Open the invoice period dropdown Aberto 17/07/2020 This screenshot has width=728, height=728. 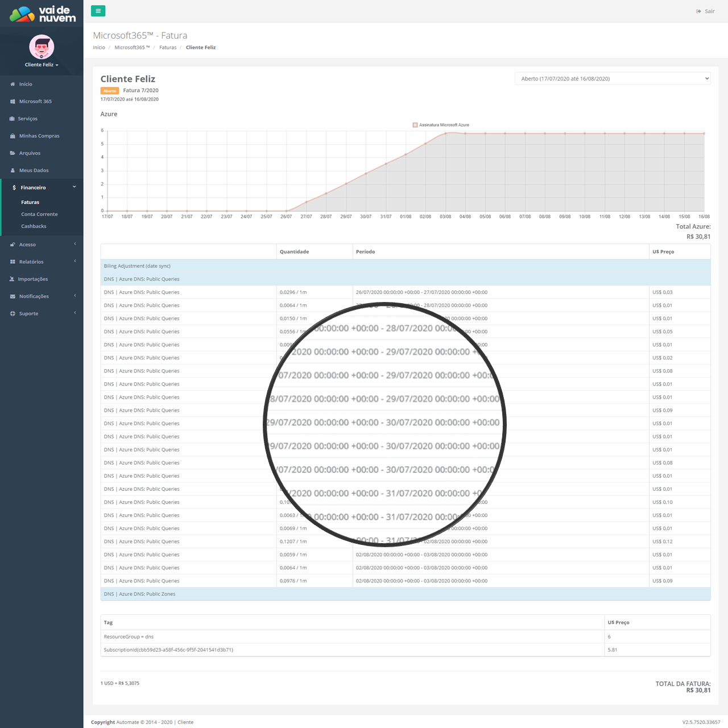click(x=613, y=78)
